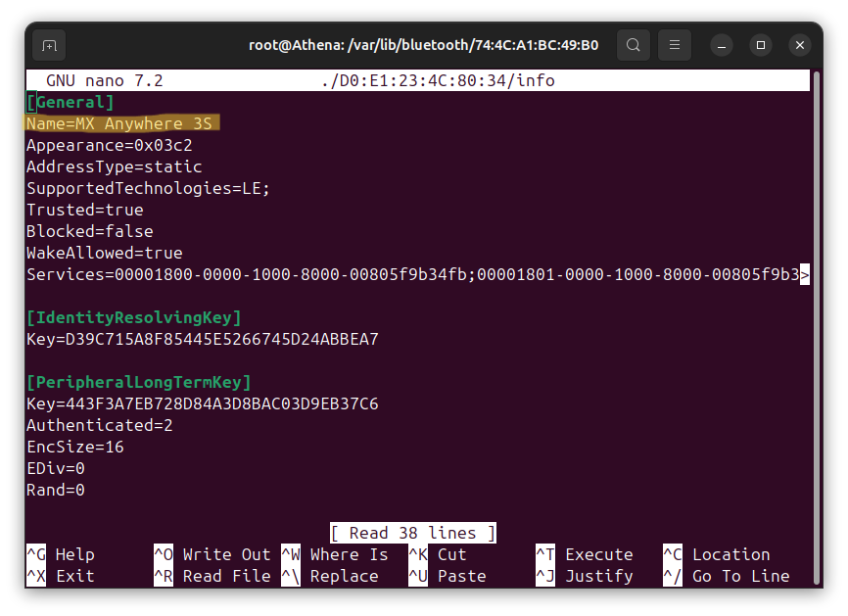The image size is (848, 616).
Task: Maximize the terminal window
Action: coord(760,45)
